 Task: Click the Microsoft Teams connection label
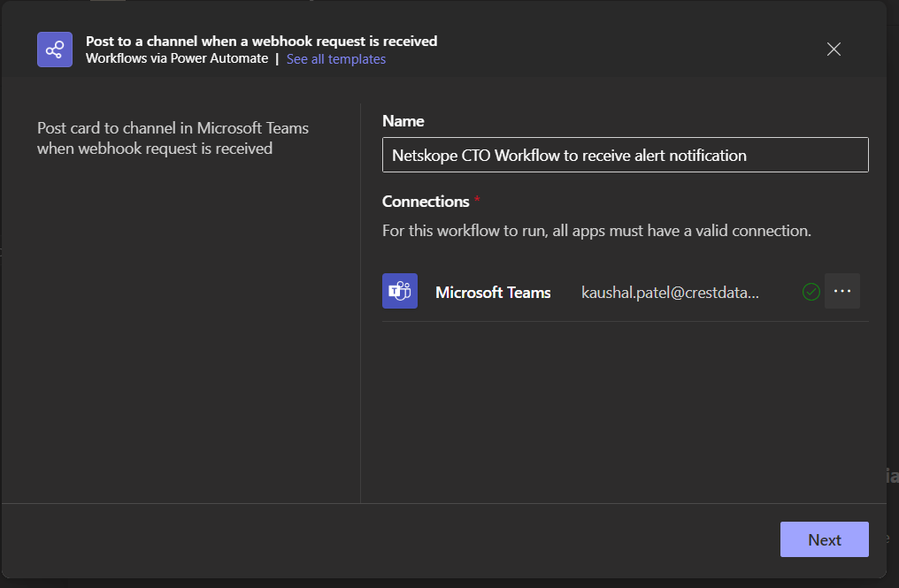493,293
